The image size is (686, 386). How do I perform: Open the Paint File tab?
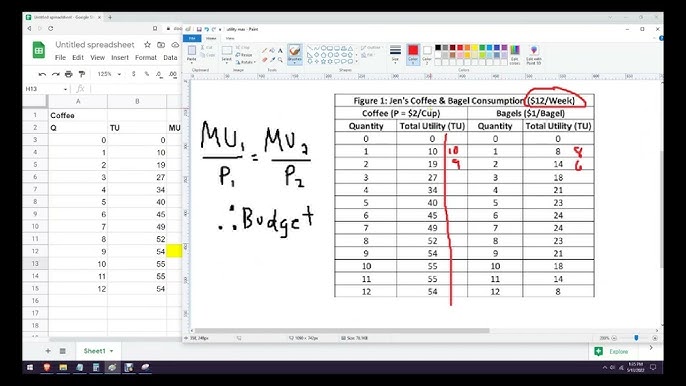coord(192,39)
